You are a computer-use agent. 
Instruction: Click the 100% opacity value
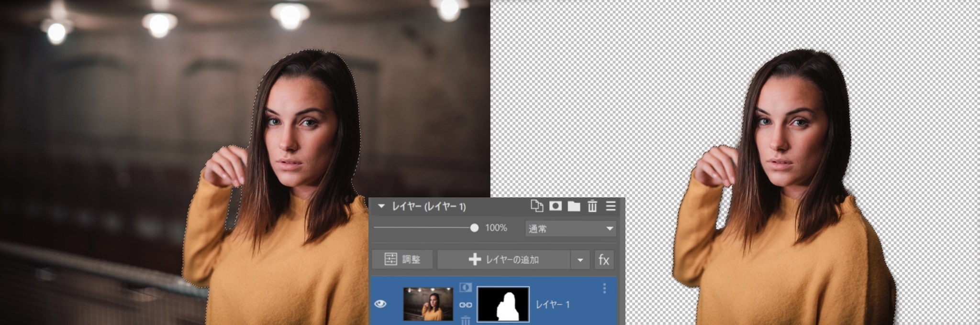tap(496, 228)
